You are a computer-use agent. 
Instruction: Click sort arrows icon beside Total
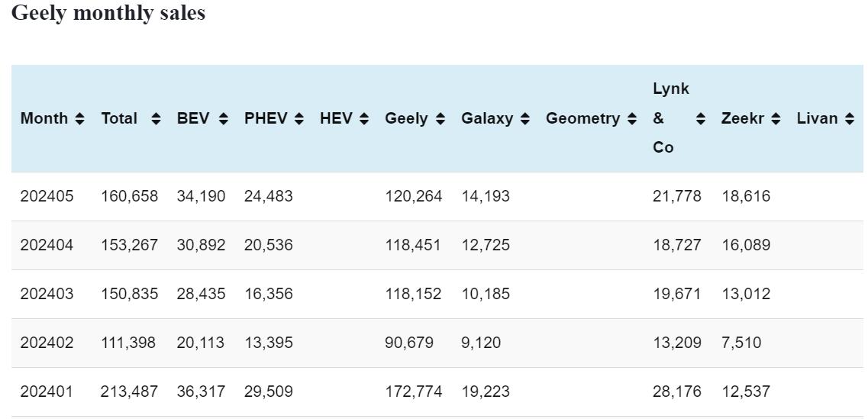[156, 119]
